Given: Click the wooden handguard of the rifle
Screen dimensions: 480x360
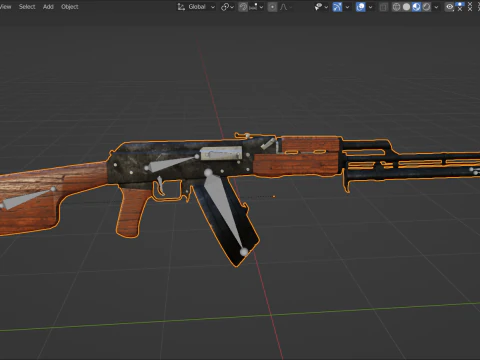Looking at the screenshot, I should (296, 164).
